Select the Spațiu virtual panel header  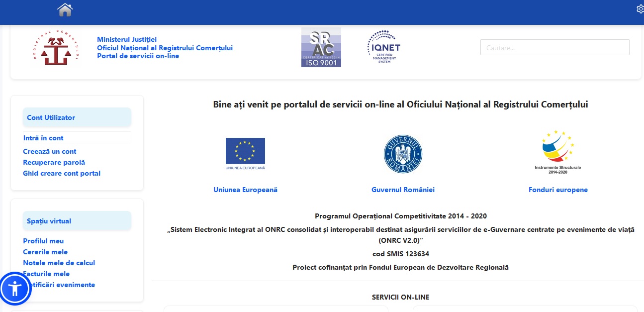pos(49,220)
